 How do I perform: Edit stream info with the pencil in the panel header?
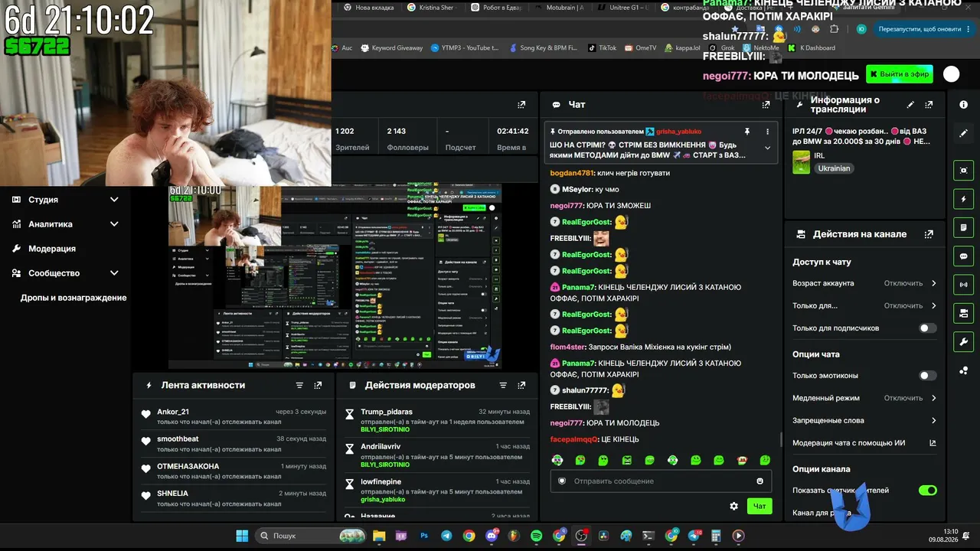[x=910, y=105]
